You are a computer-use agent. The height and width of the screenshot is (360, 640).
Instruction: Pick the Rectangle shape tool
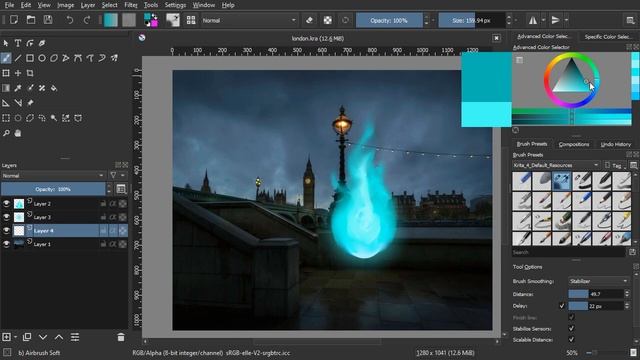30,58
